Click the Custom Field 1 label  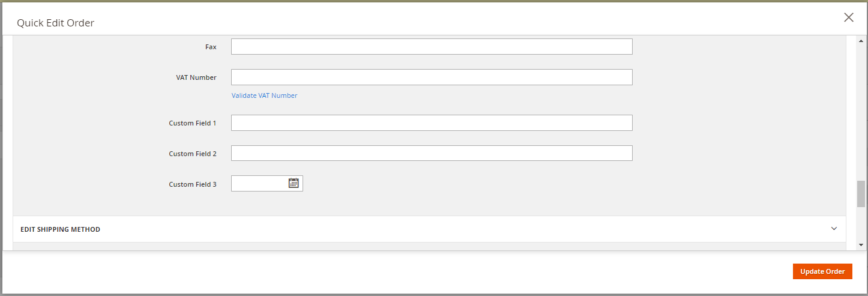point(193,123)
